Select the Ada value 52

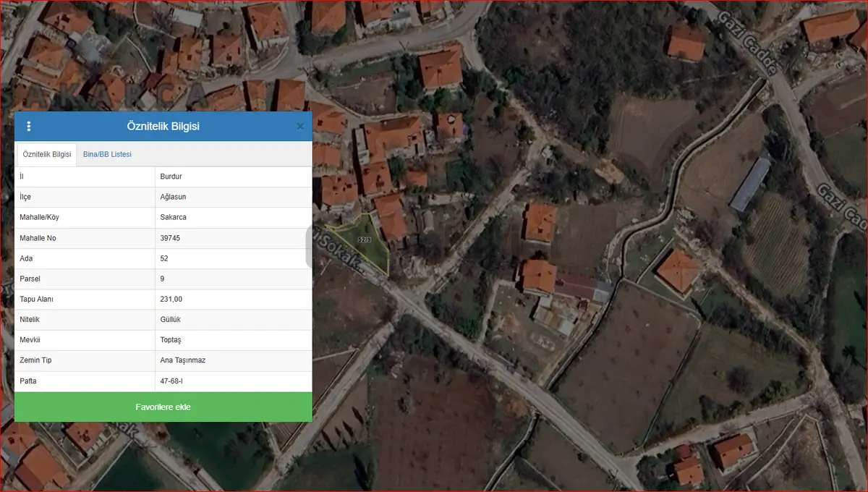[x=164, y=258]
